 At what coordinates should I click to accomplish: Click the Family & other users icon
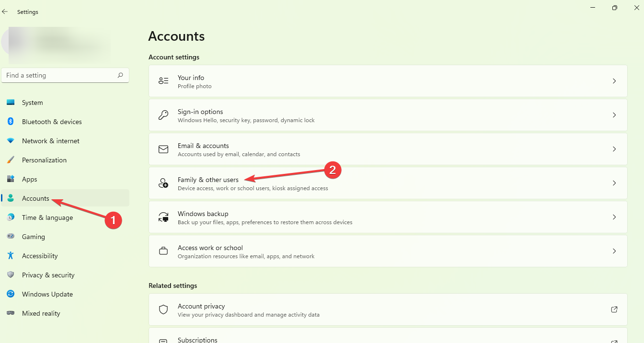coord(163,183)
